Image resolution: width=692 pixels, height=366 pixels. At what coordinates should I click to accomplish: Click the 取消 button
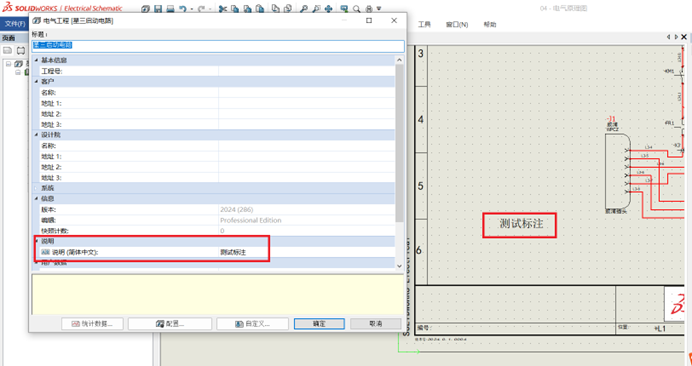(x=376, y=324)
